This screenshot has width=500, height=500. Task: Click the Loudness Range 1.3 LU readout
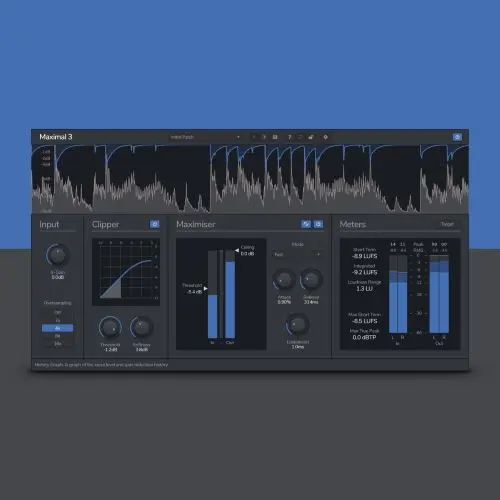click(365, 286)
